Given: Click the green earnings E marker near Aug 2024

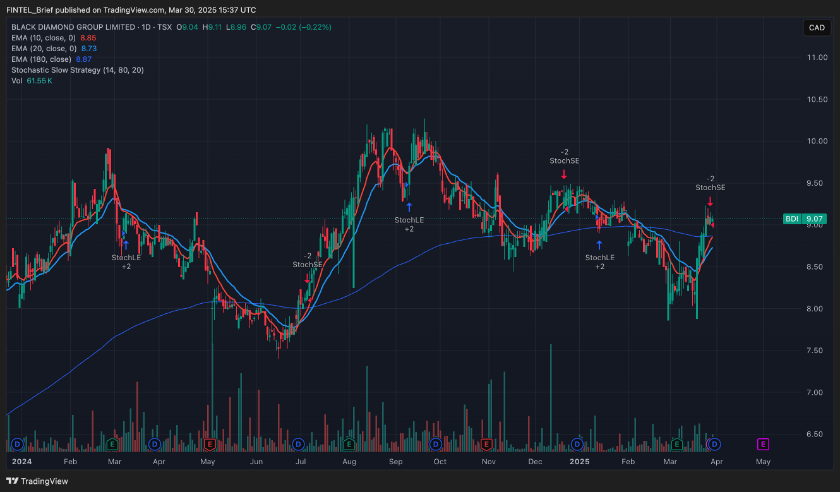Looking at the screenshot, I should point(349,444).
